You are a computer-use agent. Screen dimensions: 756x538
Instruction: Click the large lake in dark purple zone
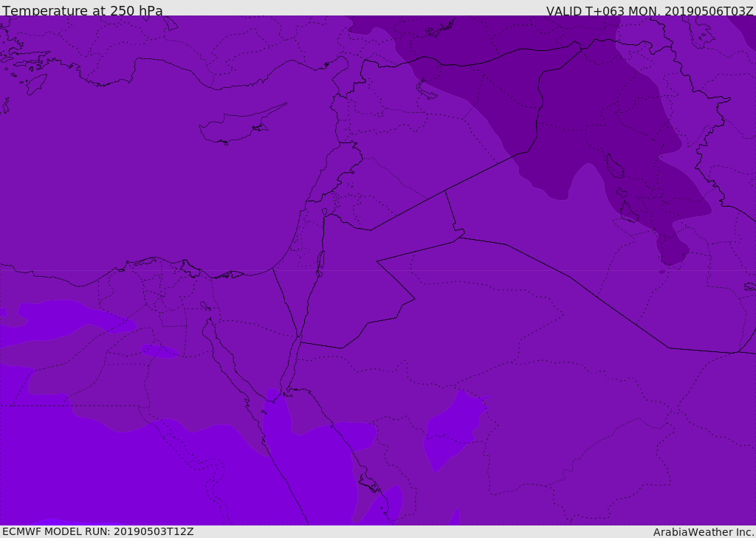pos(613,166)
